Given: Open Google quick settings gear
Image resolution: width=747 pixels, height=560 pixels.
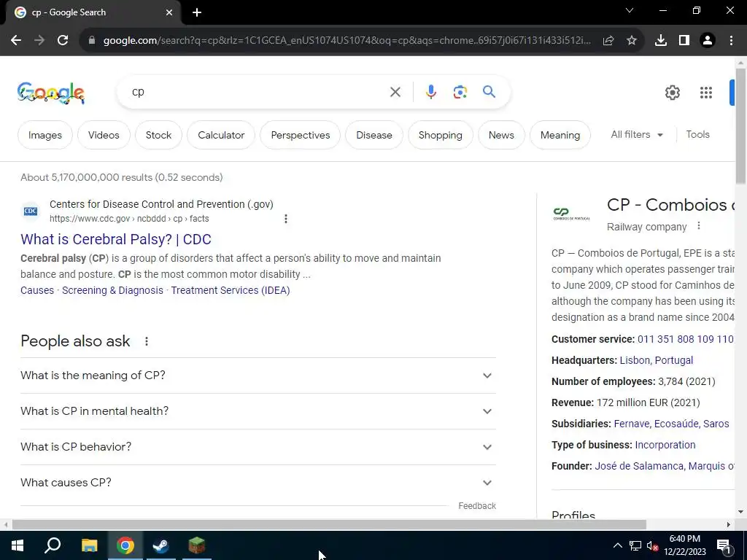Looking at the screenshot, I should tap(672, 93).
